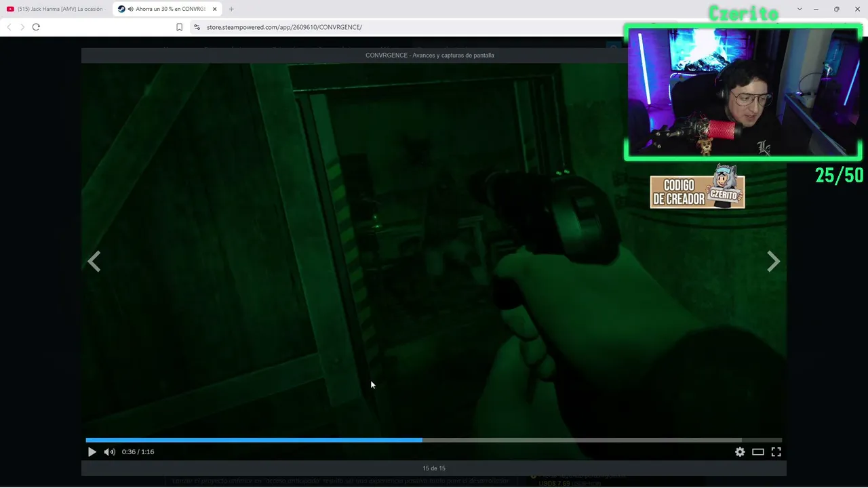The height and width of the screenshot is (488, 868).
Task: Mute the Steam tab via its audio icon
Action: pos(130,9)
